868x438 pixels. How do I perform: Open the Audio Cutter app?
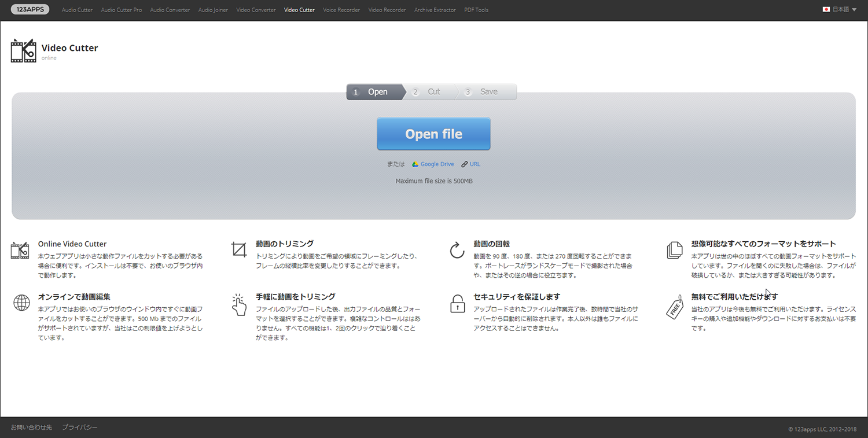[77, 10]
